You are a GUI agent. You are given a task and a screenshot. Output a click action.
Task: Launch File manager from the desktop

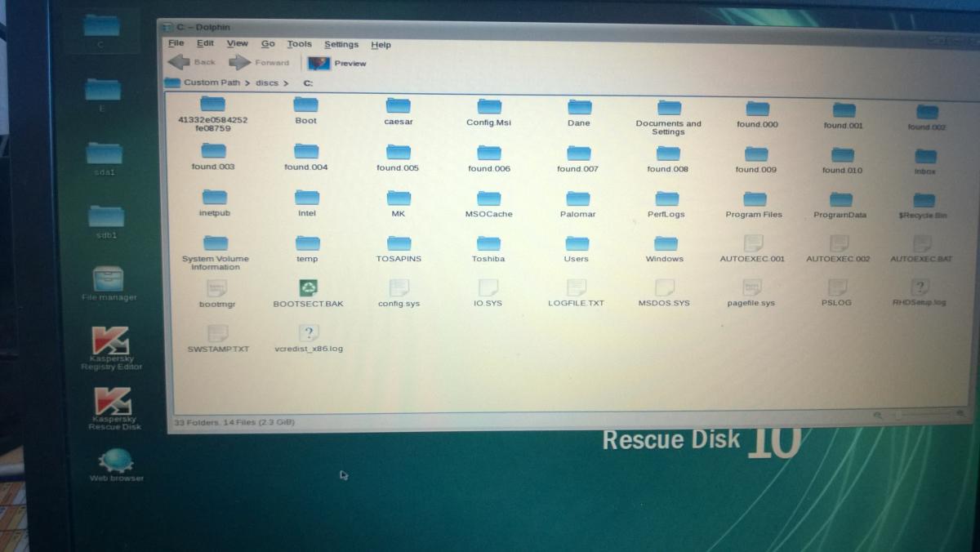tap(109, 284)
